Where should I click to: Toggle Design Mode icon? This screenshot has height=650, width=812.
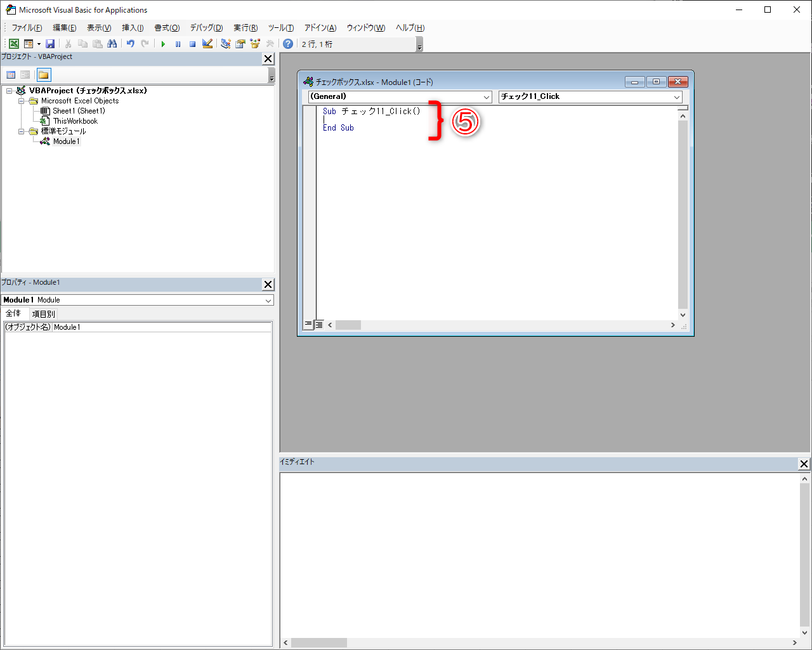[207, 44]
